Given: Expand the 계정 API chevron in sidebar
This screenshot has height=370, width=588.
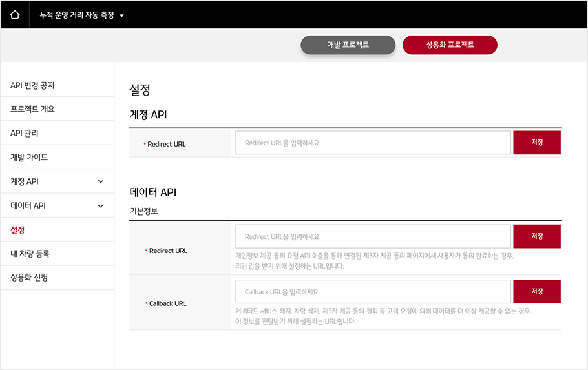Looking at the screenshot, I should 101,181.
